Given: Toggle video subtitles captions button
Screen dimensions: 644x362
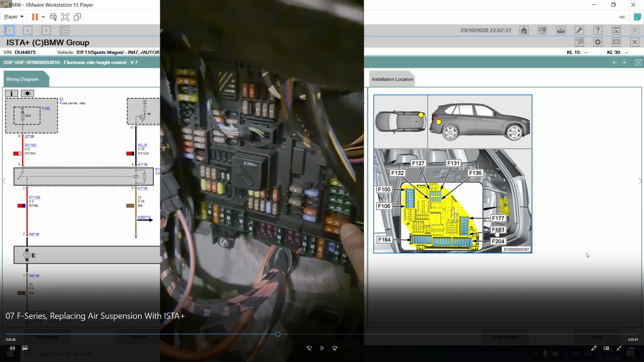Looking at the screenshot, I should pos(25,348).
